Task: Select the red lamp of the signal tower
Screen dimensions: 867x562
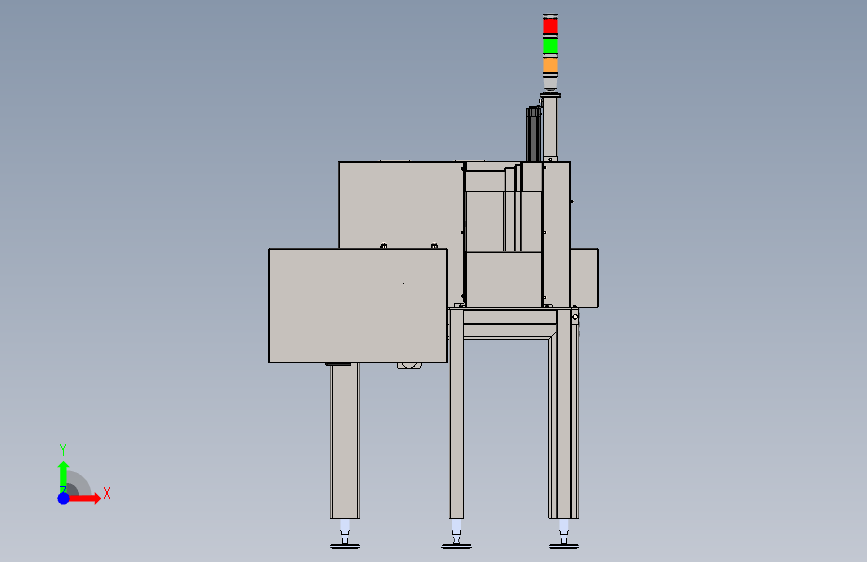Action: tap(550, 26)
